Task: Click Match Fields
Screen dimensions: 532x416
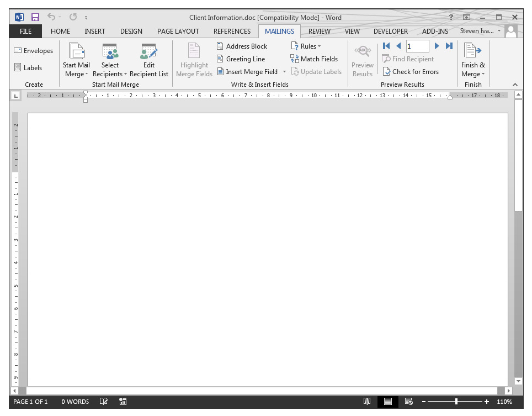Action: pyautogui.click(x=314, y=59)
